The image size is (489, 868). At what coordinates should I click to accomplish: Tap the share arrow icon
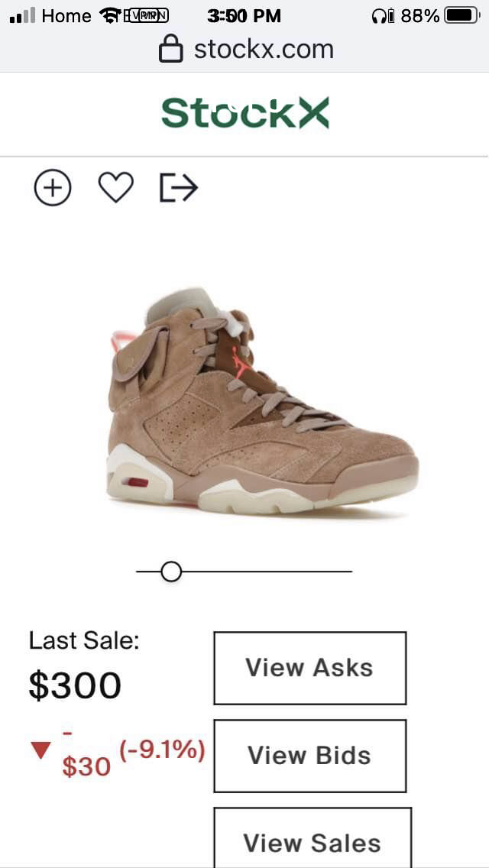click(x=179, y=188)
